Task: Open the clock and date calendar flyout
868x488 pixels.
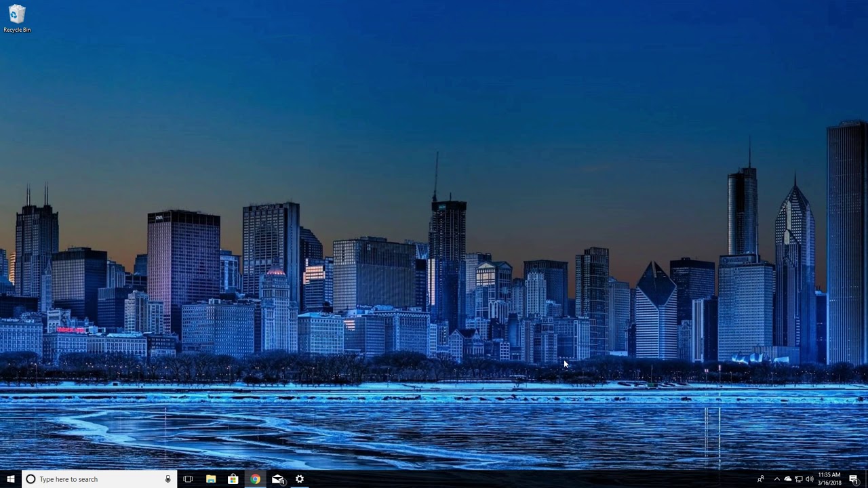Action: pyautogui.click(x=829, y=479)
